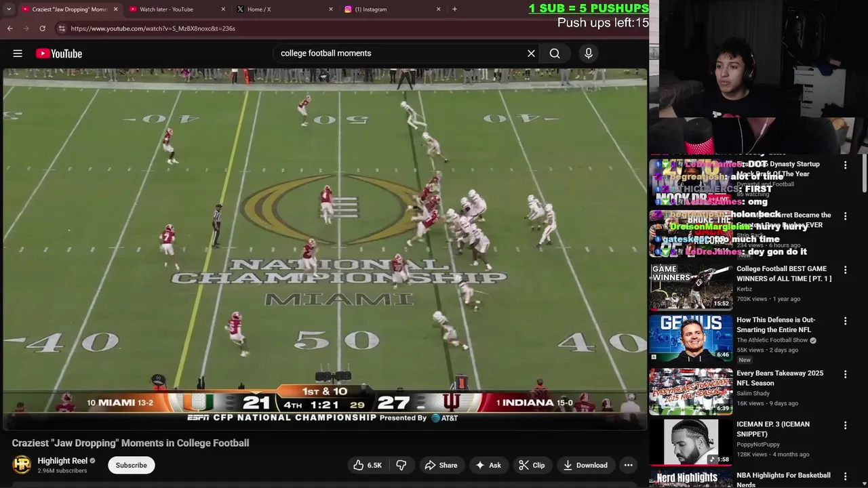Open Every Bears Takeaway 2025 title
The height and width of the screenshot is (488, 868).
tap(780, 378)
